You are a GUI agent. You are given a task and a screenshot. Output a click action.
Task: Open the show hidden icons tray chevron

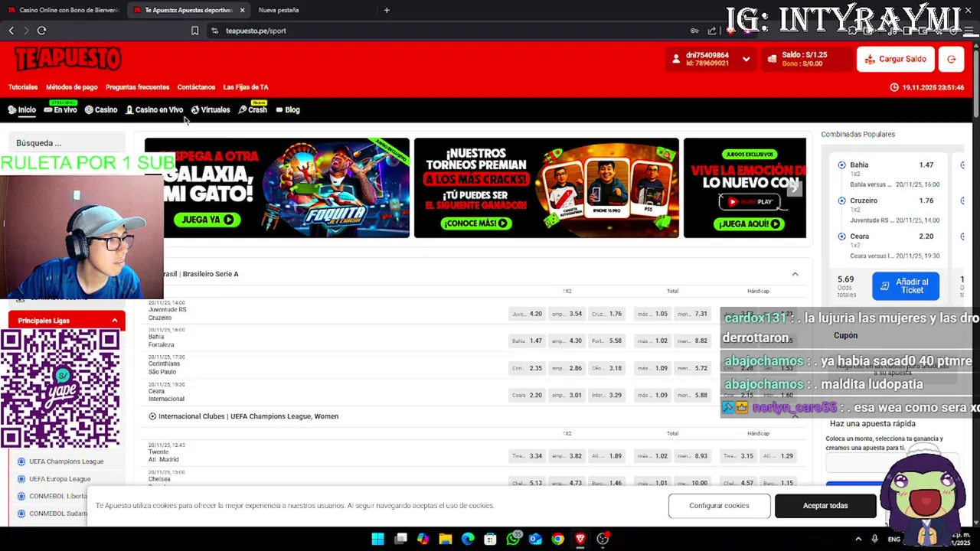858,539
